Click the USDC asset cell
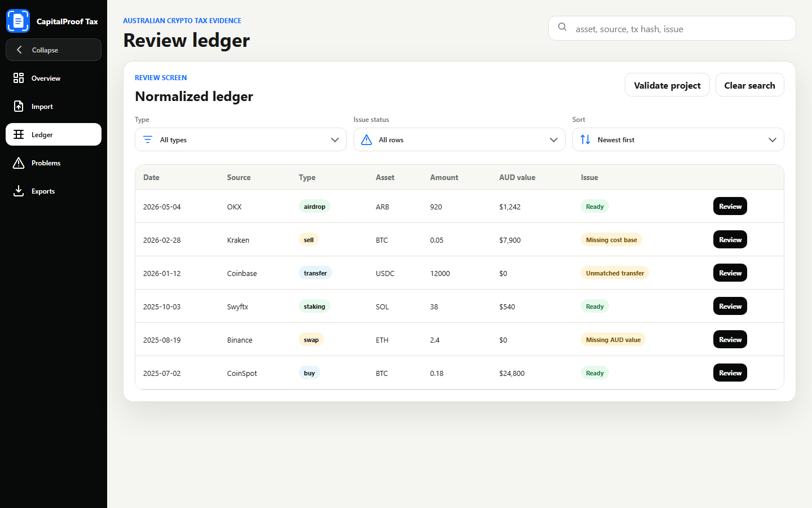Viewport: 812px width, 508px height. click(385, 273)
